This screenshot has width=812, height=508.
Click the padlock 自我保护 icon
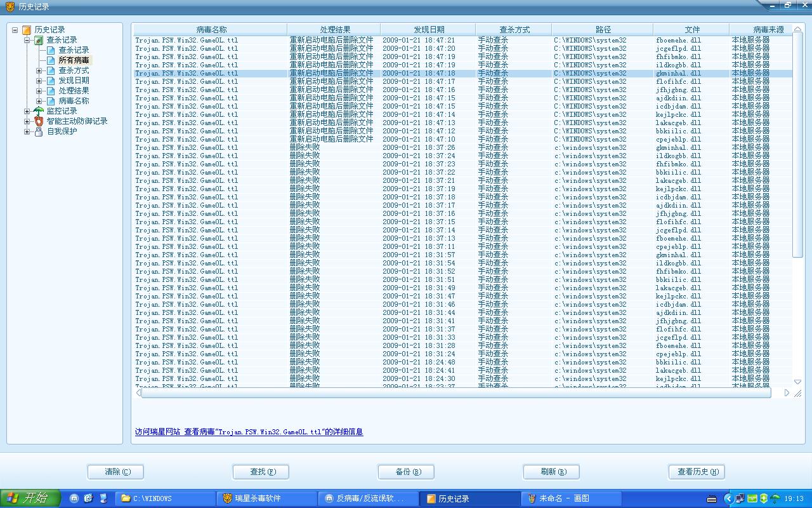tap(39, 131)
